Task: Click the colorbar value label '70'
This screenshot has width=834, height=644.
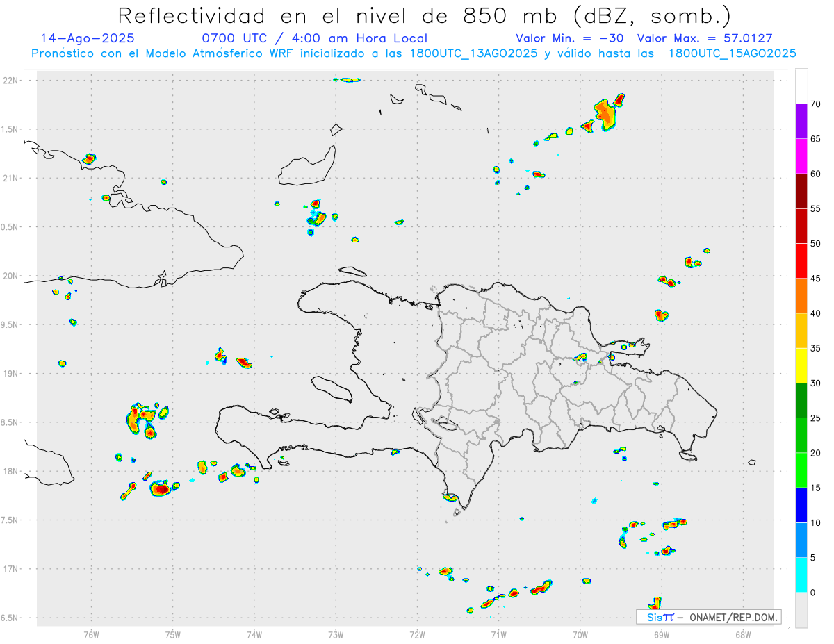Action: click(816, 104)
